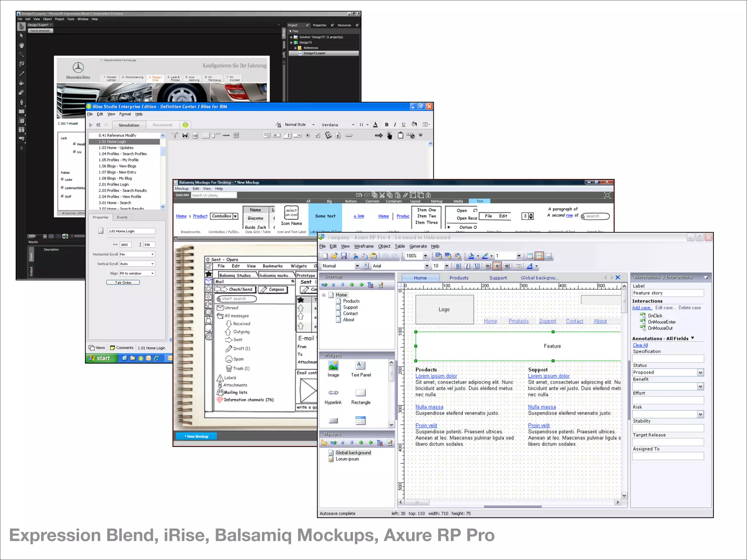Select the hand pointer tool in iRise toolbar
This screenshot has width=747, height=560.
(x=390, y=136)
